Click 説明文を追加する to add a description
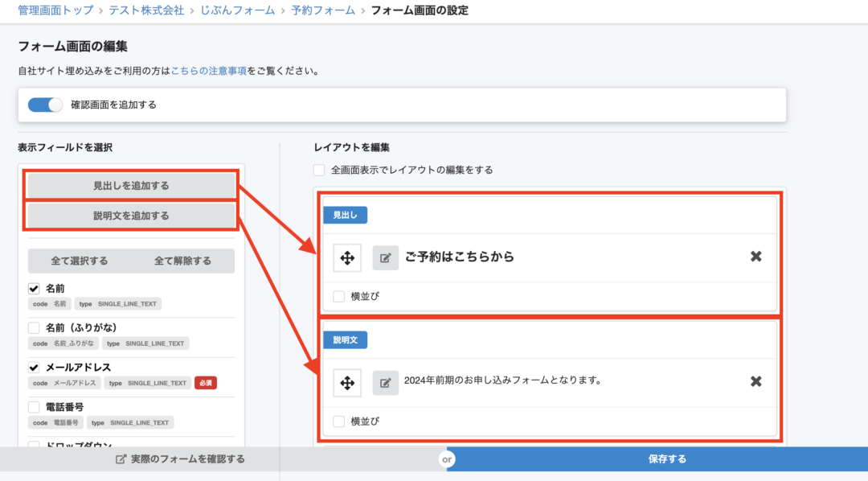This screenshot has width=868, height=481. 130,215
